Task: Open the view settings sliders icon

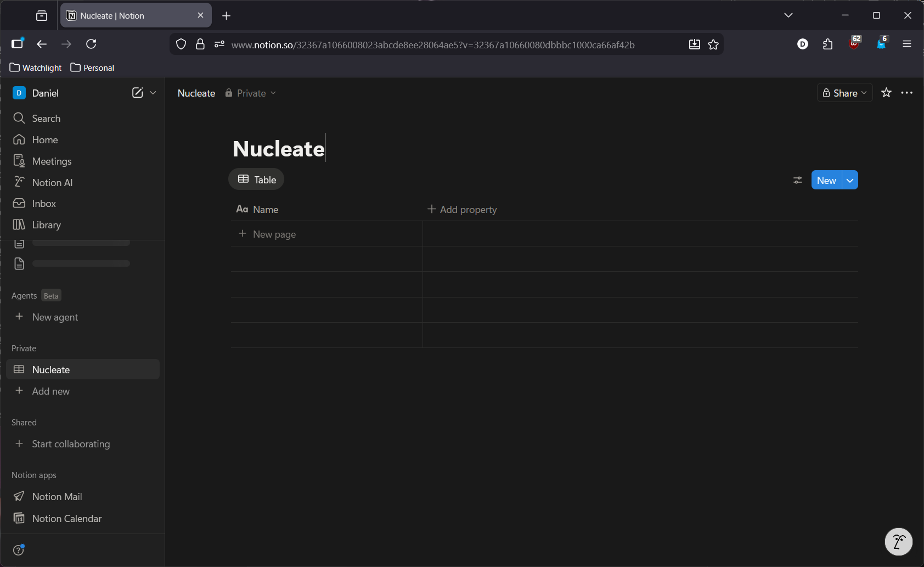Action: [797, 180]
